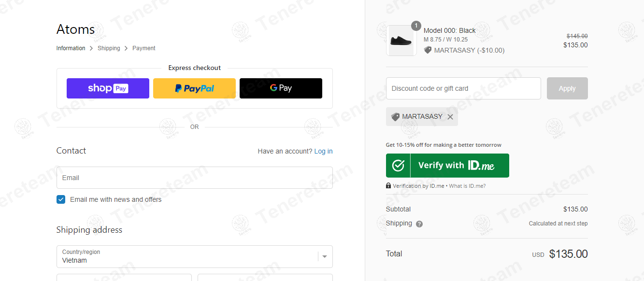Open the Vietnam country selector

pyautogui.click(x=195, y=256)
